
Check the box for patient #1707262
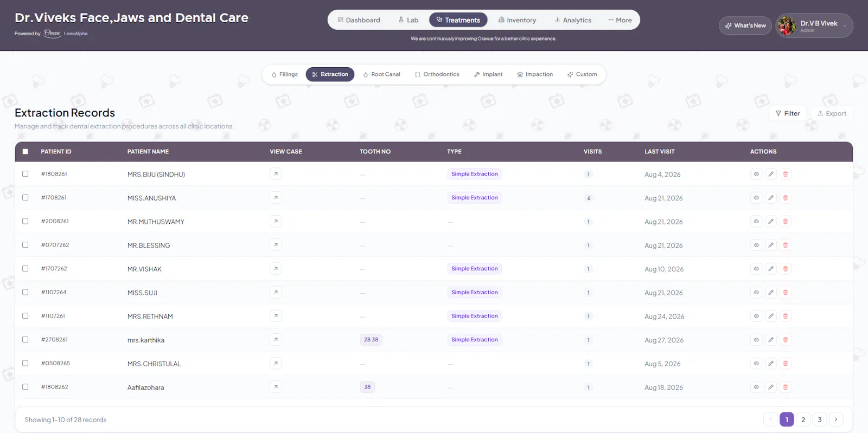[x=25, y=268]
